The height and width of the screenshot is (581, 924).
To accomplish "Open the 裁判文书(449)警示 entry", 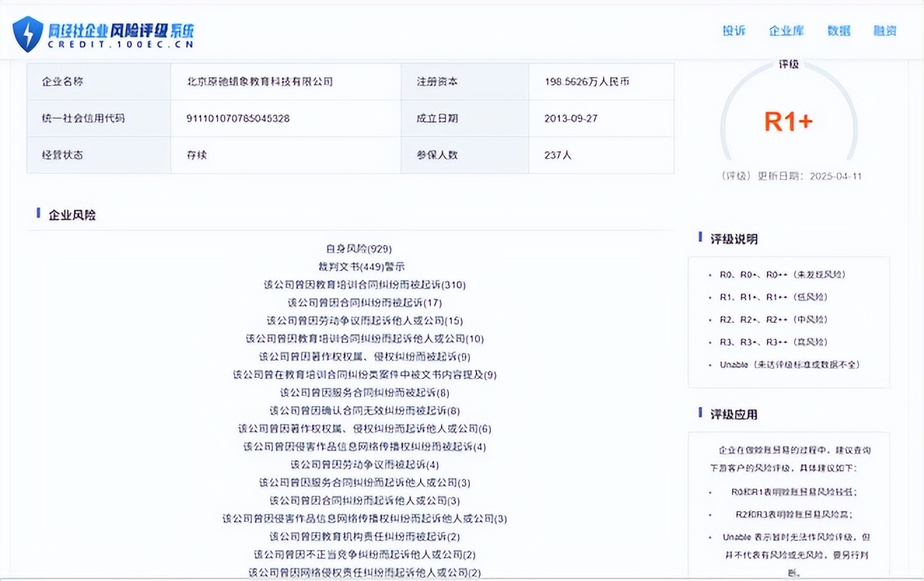I will [x=361, y=267].
